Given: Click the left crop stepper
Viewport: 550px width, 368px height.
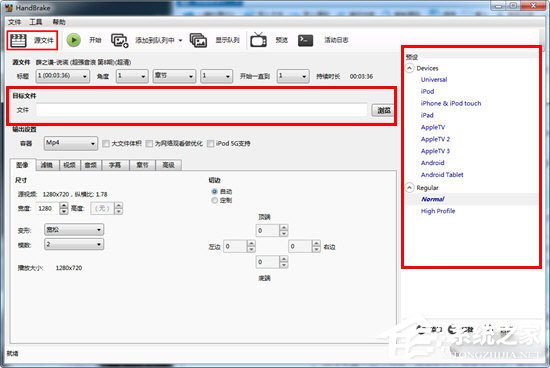Looking at the screenshot, I should point(251,246).
